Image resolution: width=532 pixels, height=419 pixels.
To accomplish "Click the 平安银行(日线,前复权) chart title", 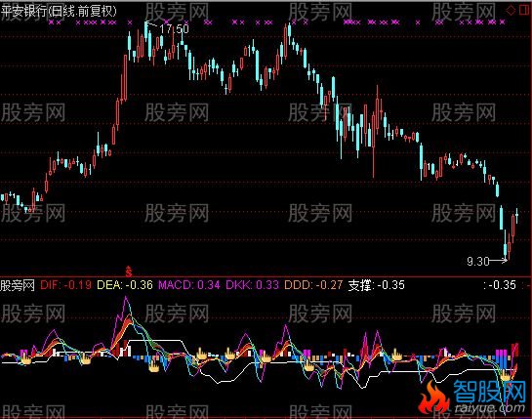I will click(x=59, y=11).
